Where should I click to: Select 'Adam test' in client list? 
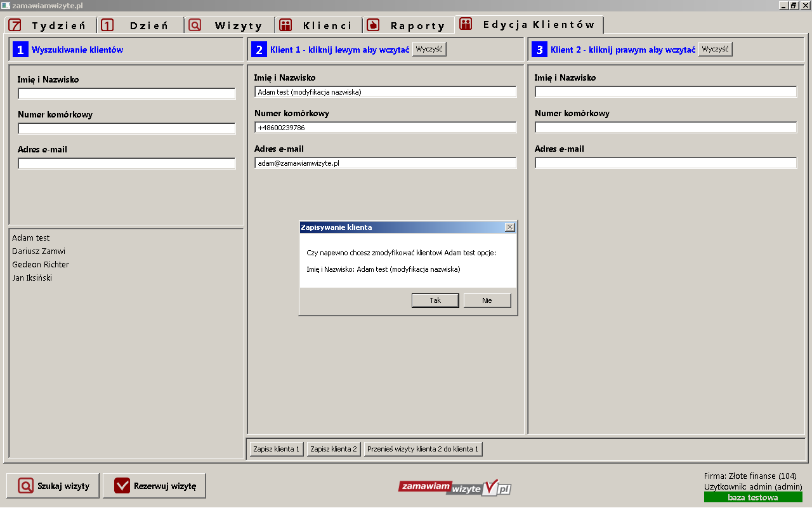pyautogui.click(x=31, y=238)
